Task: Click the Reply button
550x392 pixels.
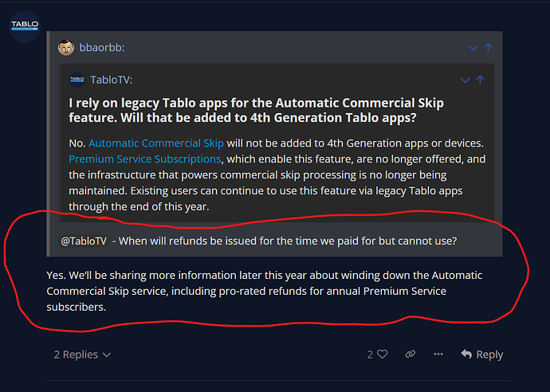Action: point(482,355)
